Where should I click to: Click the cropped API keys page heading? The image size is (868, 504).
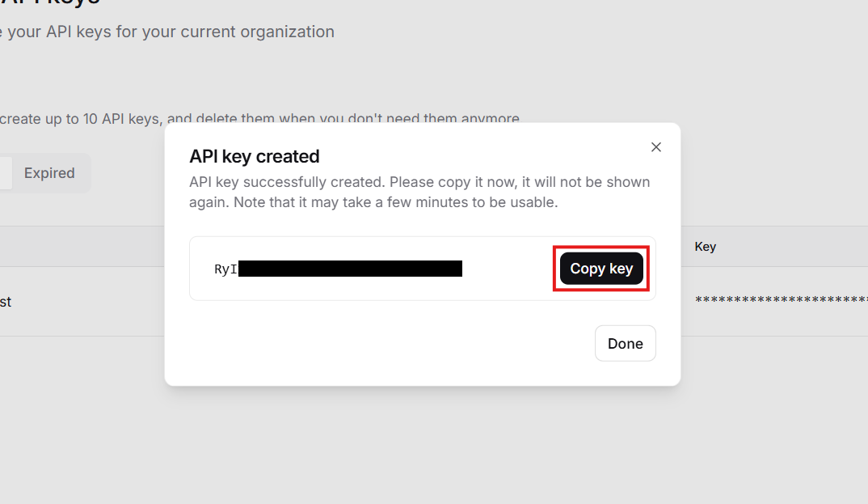(x=48, y=2)
